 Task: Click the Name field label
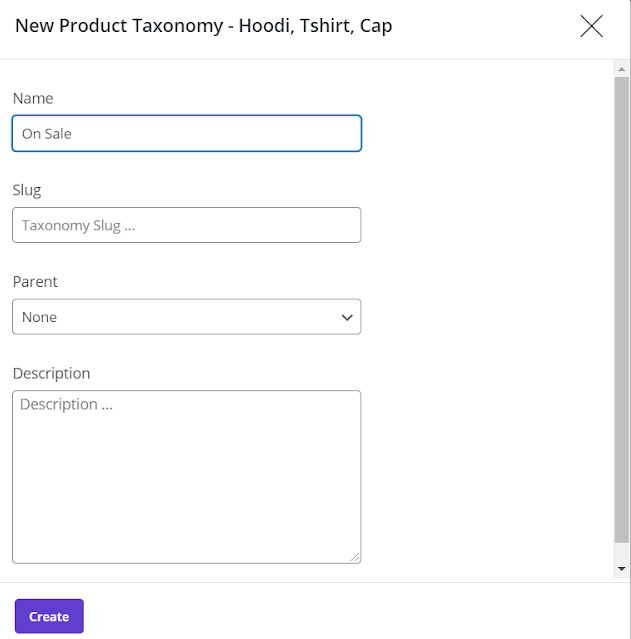point(33,98)
